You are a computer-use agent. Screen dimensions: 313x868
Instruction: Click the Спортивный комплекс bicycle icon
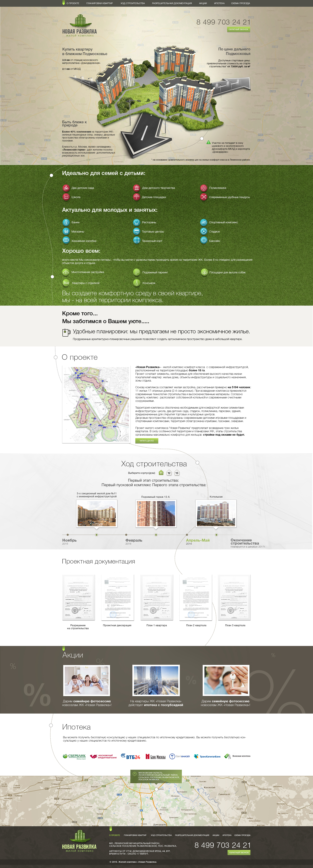203,222
